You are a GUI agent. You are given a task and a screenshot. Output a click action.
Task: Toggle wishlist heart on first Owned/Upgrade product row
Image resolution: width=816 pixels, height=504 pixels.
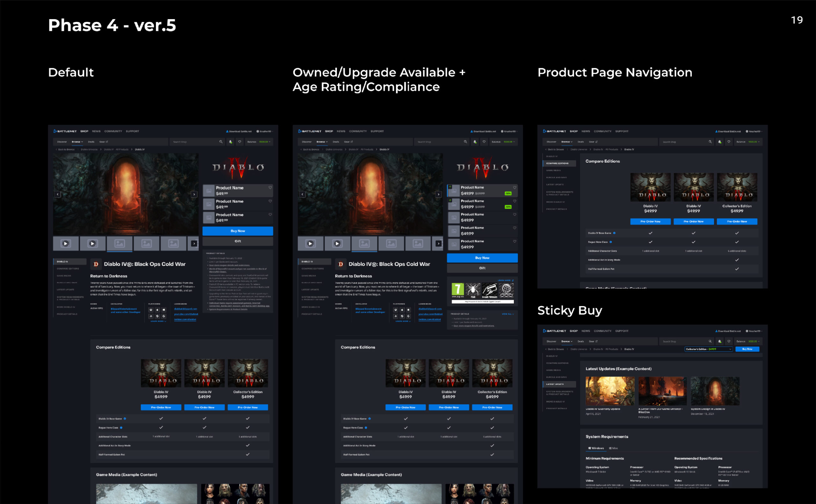(514, 187)
